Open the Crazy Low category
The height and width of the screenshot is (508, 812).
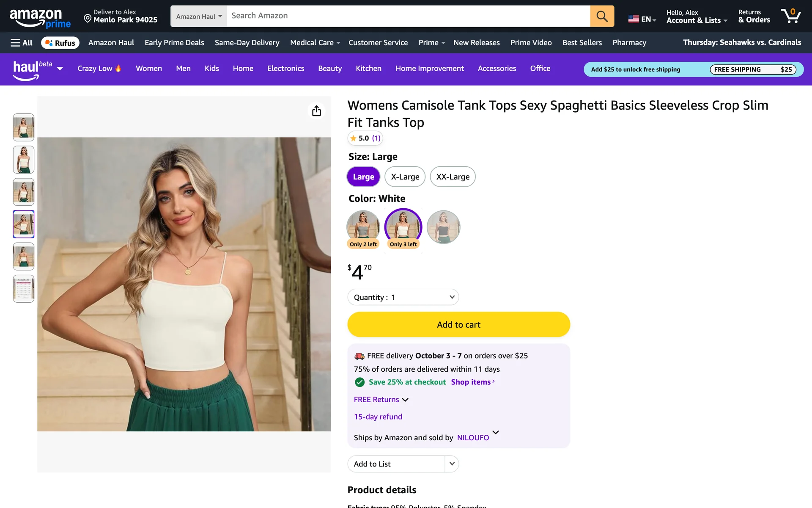pos(99,69)
